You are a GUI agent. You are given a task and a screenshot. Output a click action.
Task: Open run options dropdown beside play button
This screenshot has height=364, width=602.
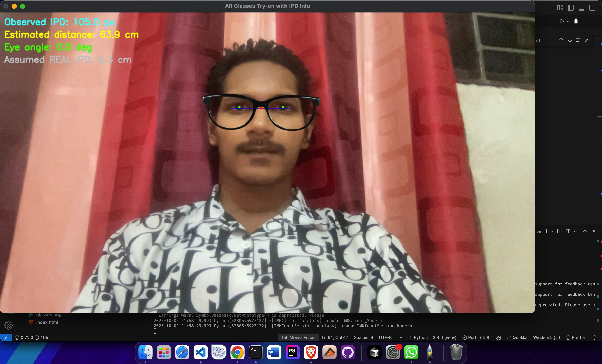click(x=568, y=21)
